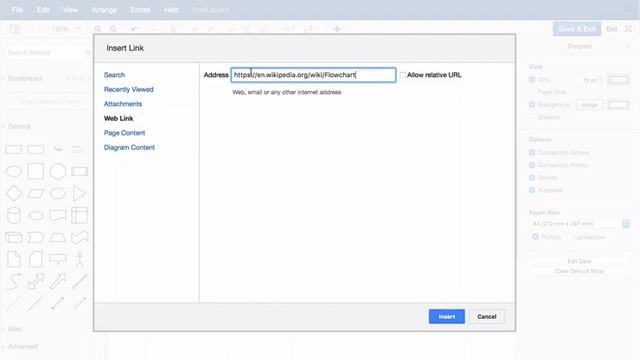Image resolution: width=640 pixels, height=360 pixels.
Task: Open the Diagram Content link option
Action: pyautogui.click(x=129, y=147)
